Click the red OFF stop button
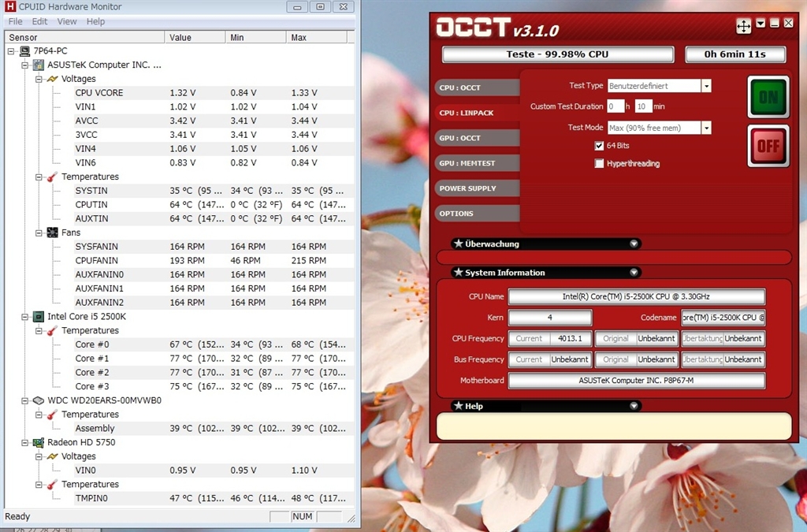 [x=768, y=146]
